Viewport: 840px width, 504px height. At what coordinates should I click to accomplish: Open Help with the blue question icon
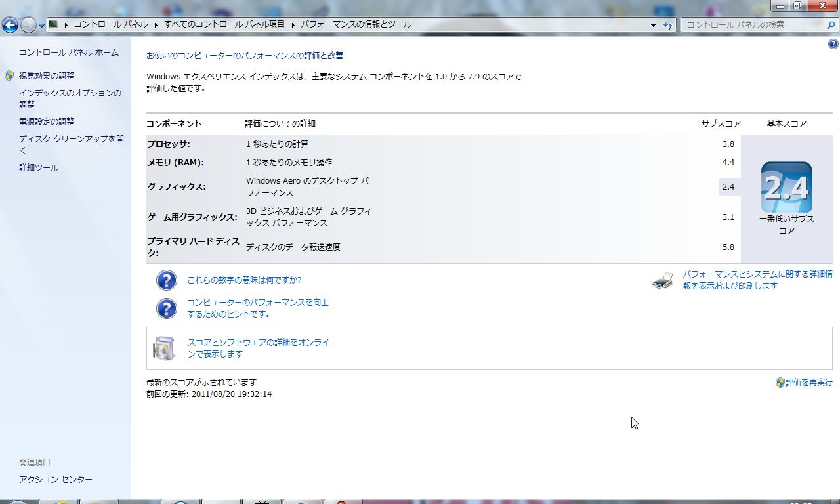point(833,44)
